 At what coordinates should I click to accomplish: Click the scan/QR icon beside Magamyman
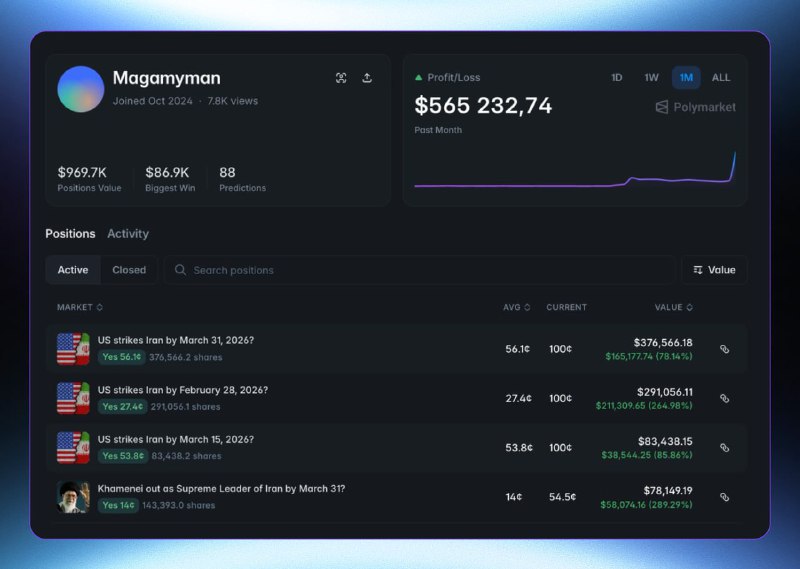coord(341,78)
